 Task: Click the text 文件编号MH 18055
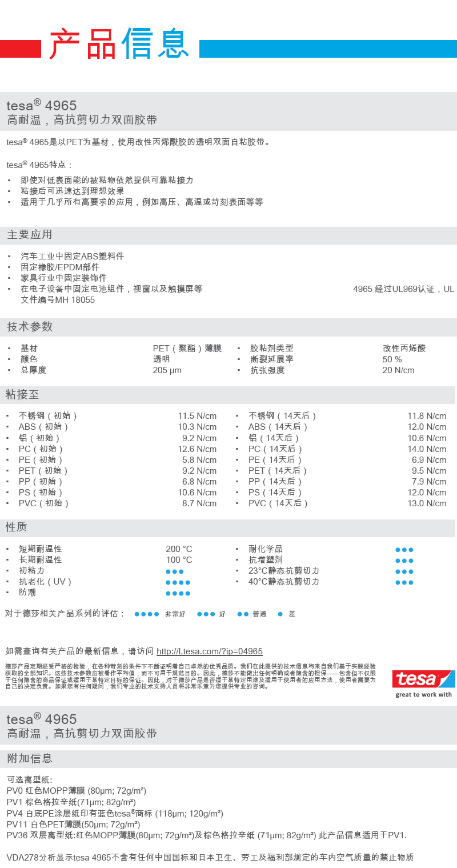click(58, 299)
